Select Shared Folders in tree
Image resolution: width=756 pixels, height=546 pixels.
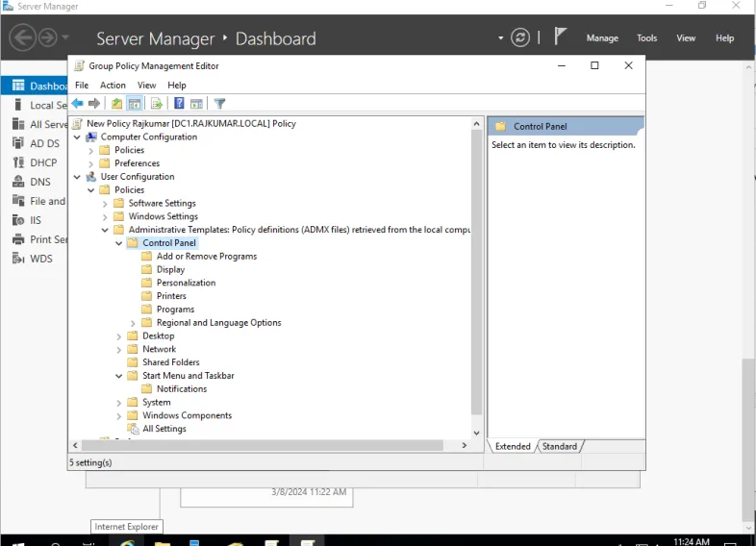pyautogui.click(x=170, y=362)
